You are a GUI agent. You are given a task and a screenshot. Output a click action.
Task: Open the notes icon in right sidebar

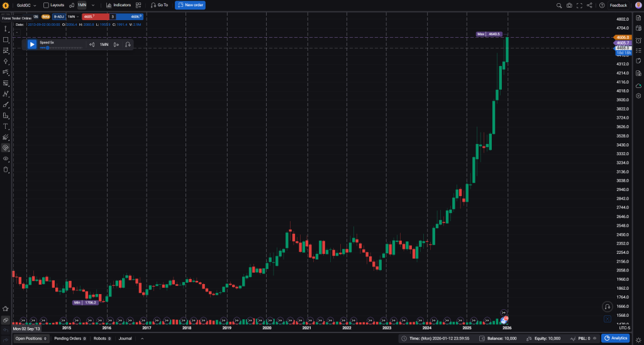coord(638,18)
